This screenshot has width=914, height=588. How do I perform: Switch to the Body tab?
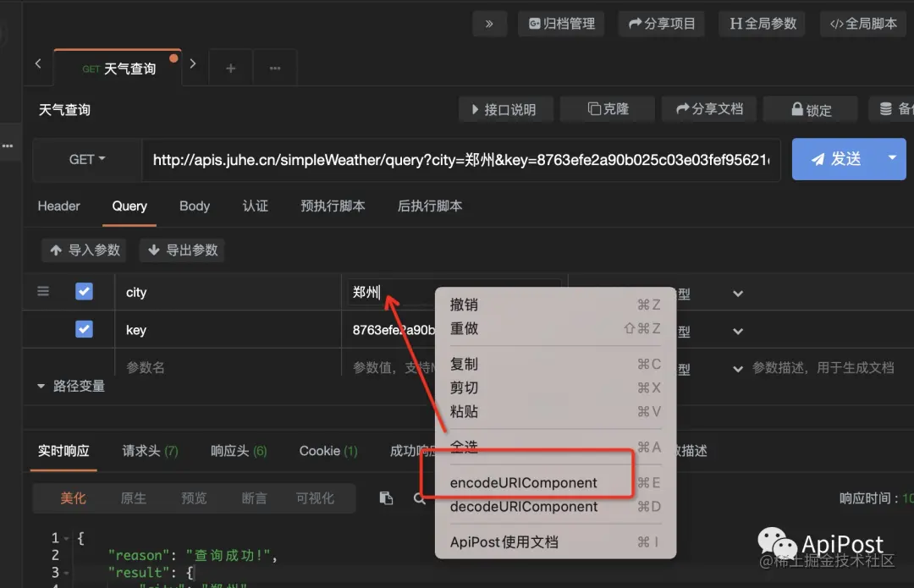click(x=195, y=206)
